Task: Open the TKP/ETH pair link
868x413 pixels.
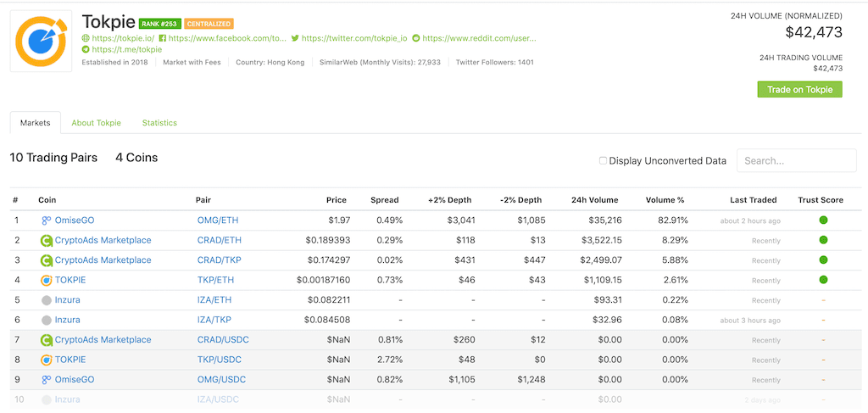Action: point(216,280)
